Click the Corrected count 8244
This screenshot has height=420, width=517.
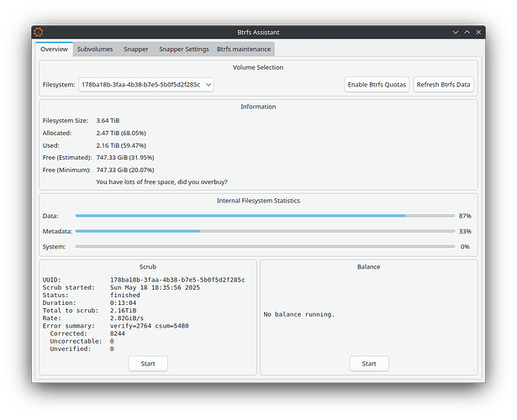pos(118,333)
